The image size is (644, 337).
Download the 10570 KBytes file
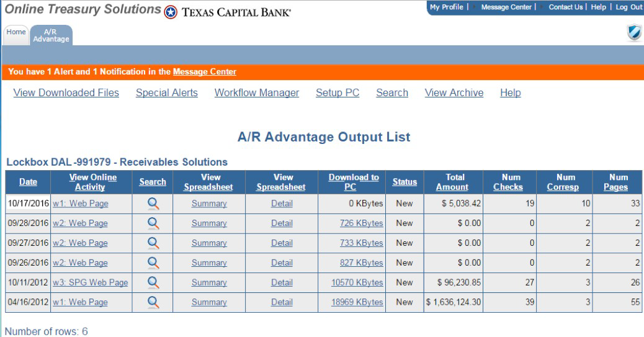(x=357, y=282)
